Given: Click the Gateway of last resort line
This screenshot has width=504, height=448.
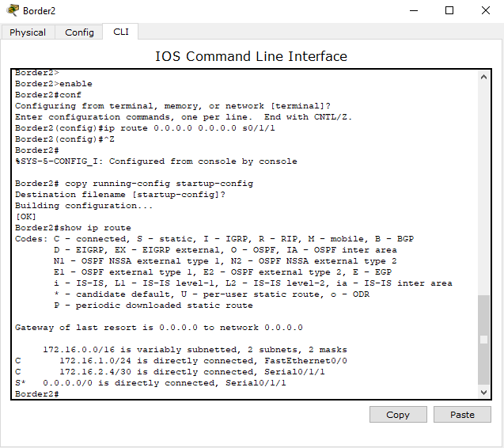Looking at the screenshot, I should (158, 328).
